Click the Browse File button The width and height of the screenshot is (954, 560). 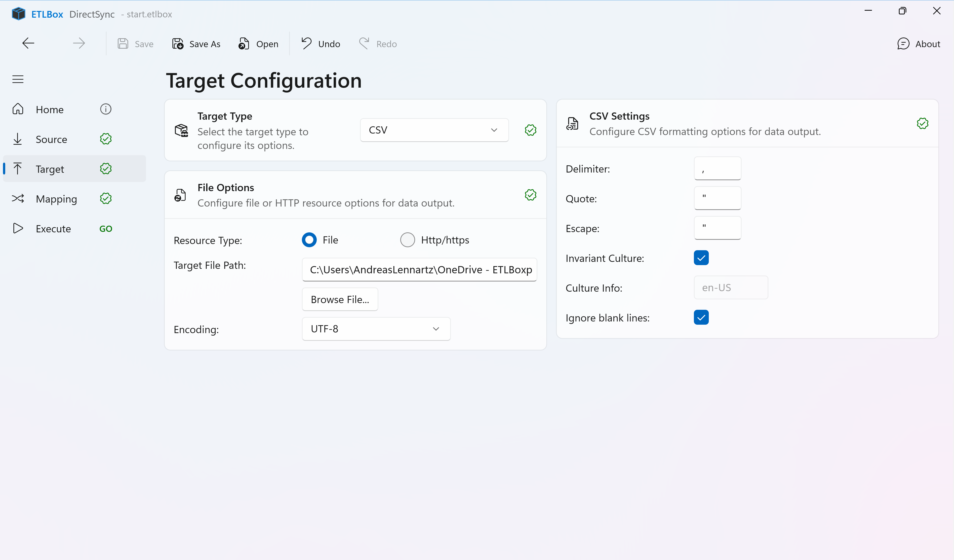tap(340, 299)
